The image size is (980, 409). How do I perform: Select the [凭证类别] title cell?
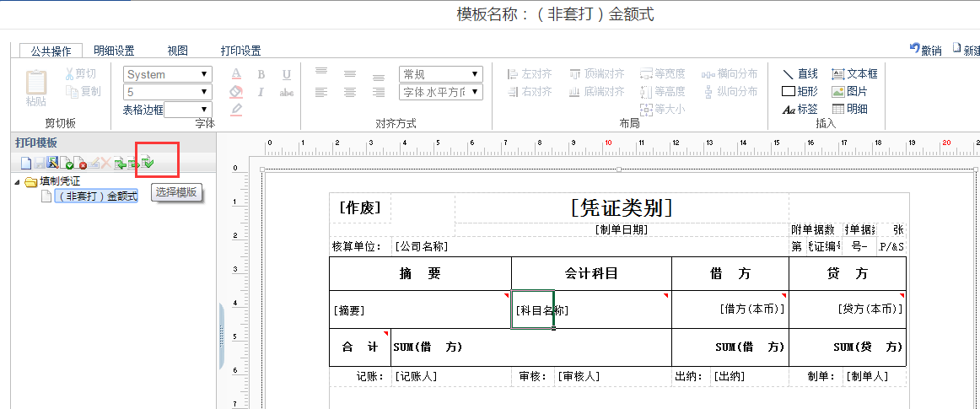click(x=622, y=207)
